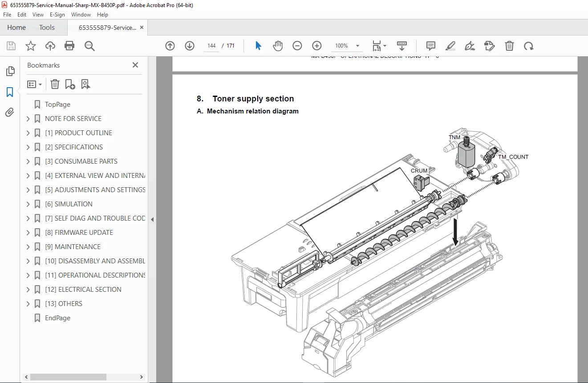Screen dimensions: 588x383
Task: Open the sign document tool
Action: 470,46
